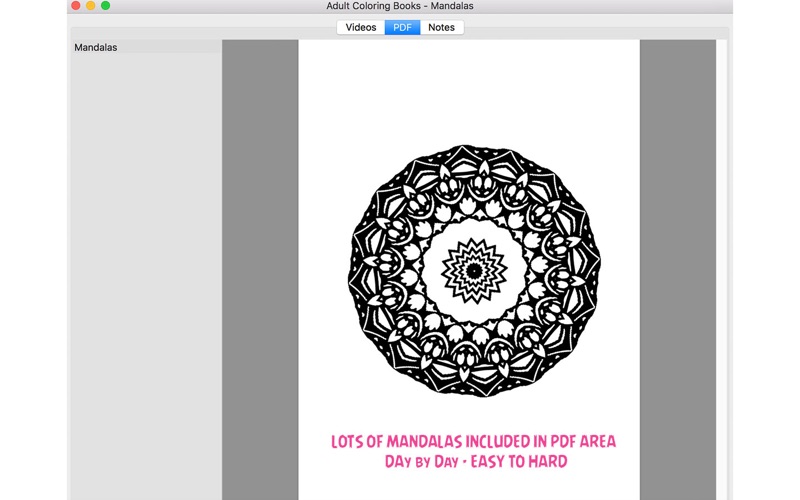Image resolution: width=800 pixels, height=500 pixels.
Task: Click the PDF viewer vertical scrollbar
Action: click(721, 270)
